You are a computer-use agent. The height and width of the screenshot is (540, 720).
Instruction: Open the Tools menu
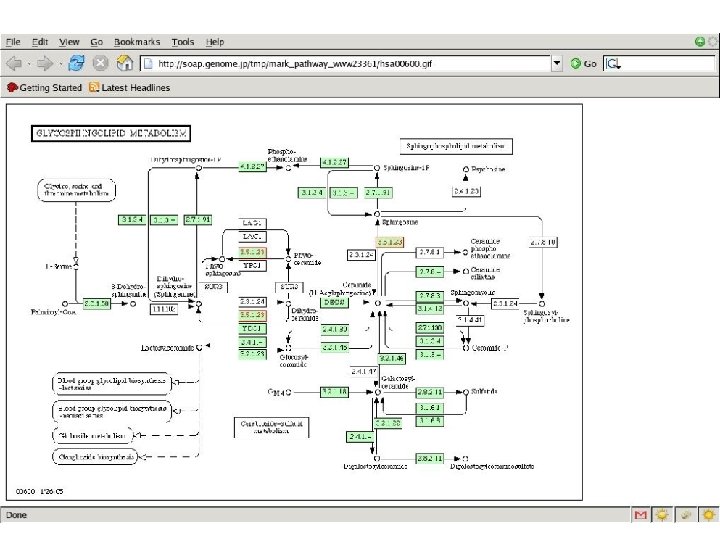183,42
